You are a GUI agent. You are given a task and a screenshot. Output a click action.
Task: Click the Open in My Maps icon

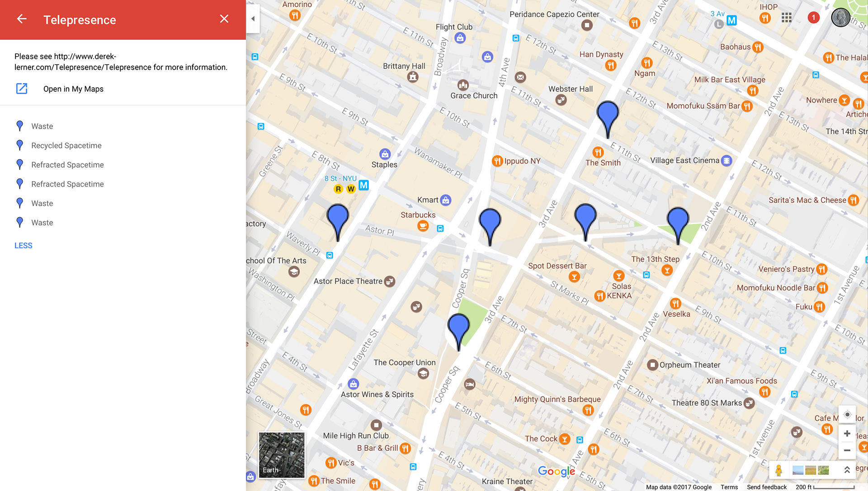pyautogui.click(x=22, y=89)
